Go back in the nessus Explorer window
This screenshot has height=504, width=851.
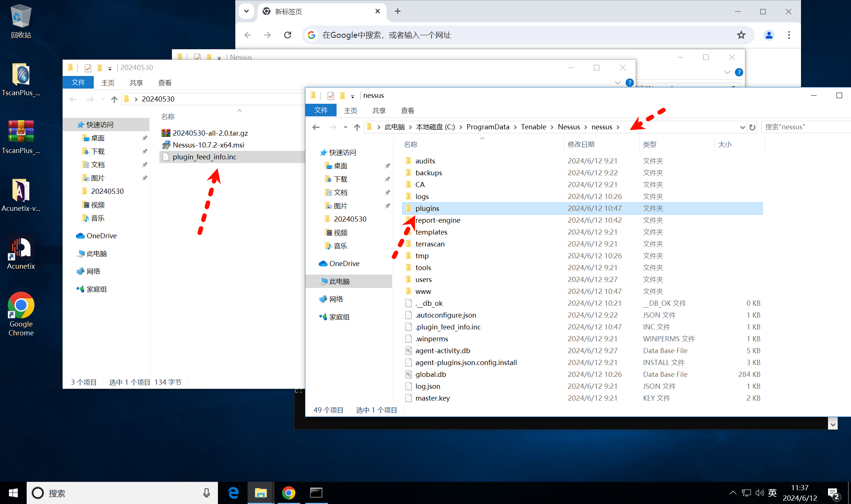[316, 127]
